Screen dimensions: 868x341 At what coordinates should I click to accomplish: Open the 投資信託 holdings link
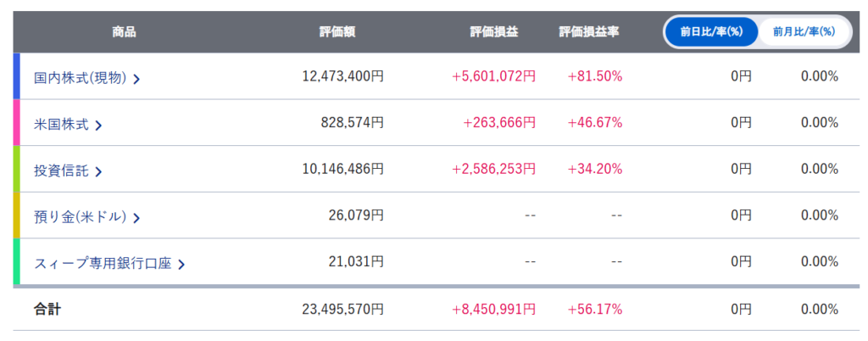click(x=61, y=170)
